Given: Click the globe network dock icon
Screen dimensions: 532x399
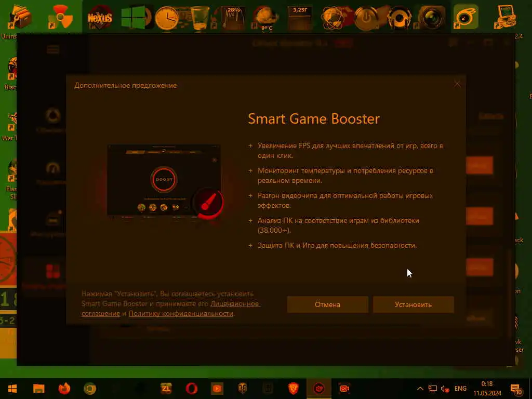Looking at the screenshot, I should click(x=333, y=17).
